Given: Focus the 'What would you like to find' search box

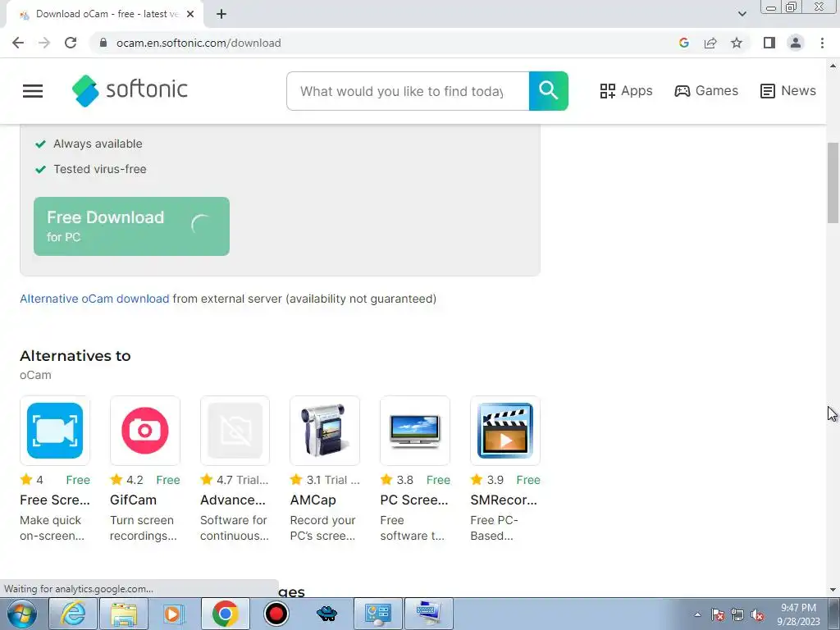Looking at the screenshot, I should click(x=408, y=91).
